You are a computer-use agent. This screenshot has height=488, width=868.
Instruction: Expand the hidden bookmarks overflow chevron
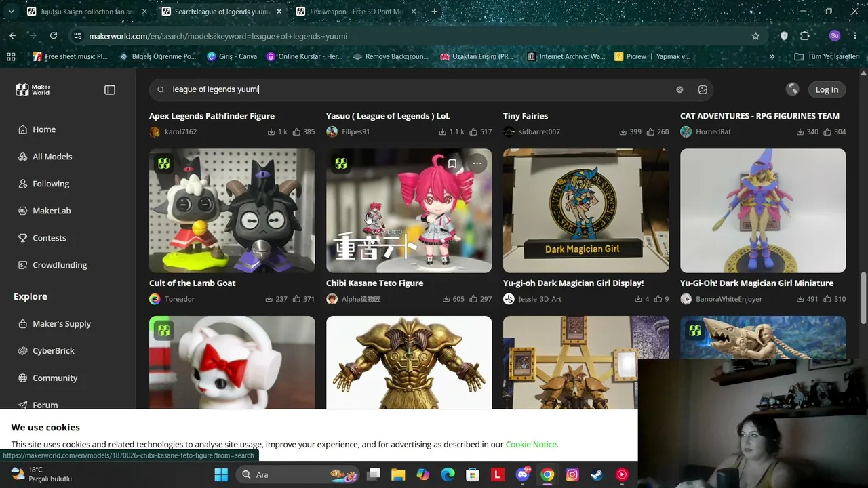coord(772,56)
